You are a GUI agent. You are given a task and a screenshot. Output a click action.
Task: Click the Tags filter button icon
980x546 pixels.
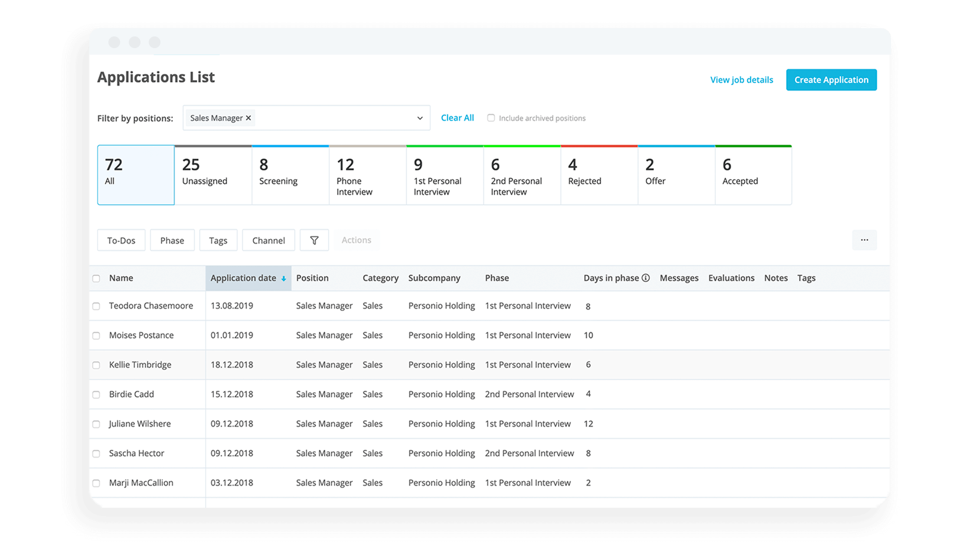click(218, 239)
